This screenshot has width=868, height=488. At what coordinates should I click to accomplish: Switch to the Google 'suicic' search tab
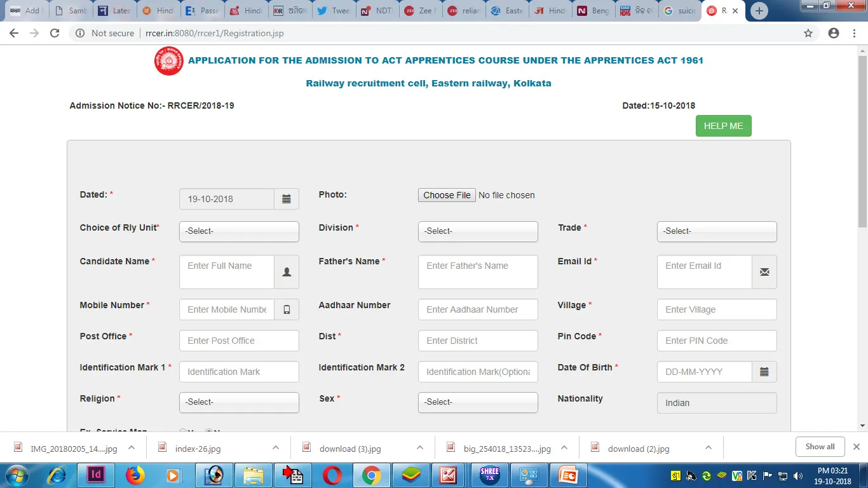(x=680, y=11)
